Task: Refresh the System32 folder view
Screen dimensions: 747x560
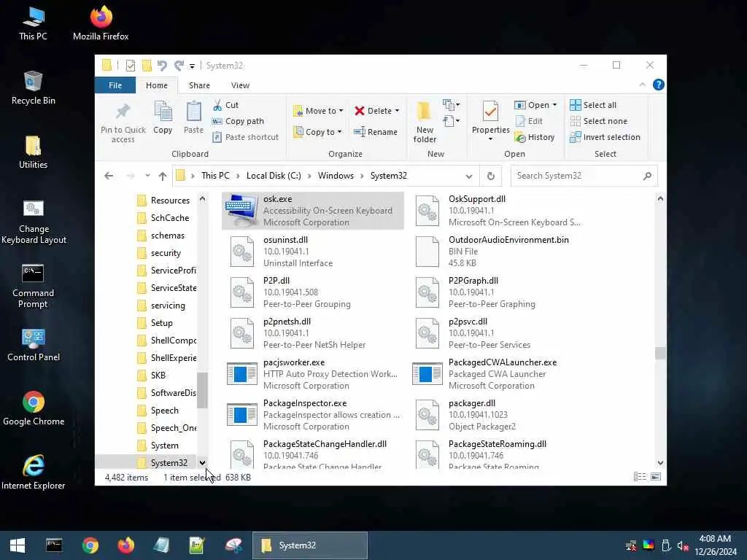Action: (x=491, y=176)
